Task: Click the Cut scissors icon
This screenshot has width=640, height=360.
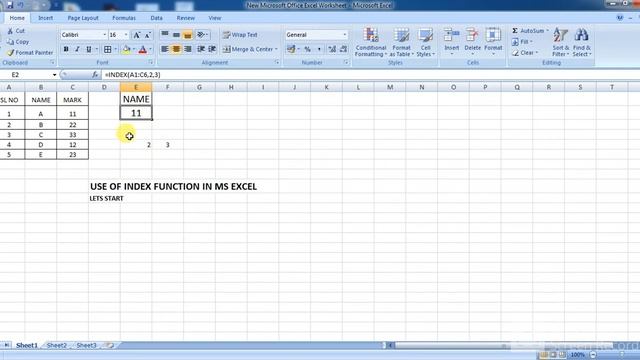Action: point(10,31)
